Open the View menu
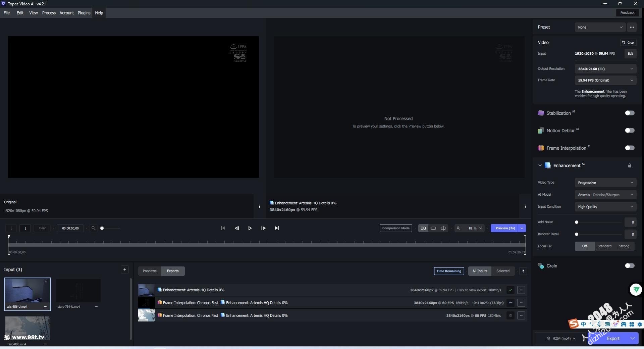This screenshot has width=644, height=349. (34, 13)
